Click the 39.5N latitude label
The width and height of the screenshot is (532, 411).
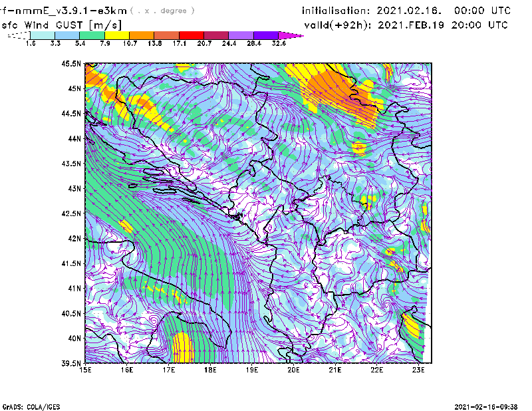coord(71,363)
